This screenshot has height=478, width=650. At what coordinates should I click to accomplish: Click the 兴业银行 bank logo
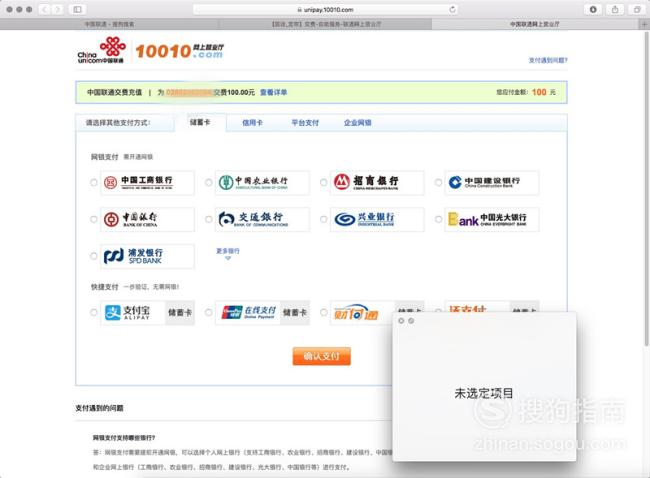click(x=377, y=219)
